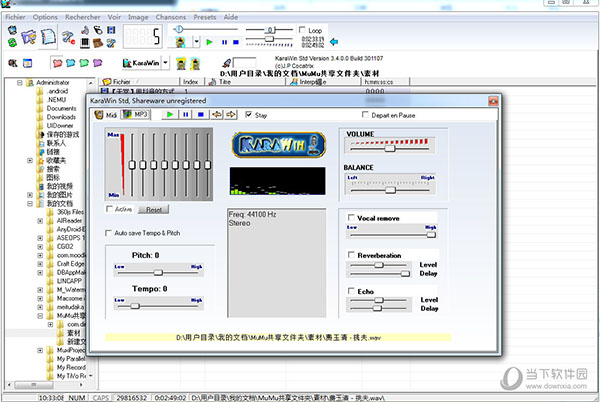Click the blue back arrow near the Loop checkbox
The image size is (600, 402).
(334, 42)
